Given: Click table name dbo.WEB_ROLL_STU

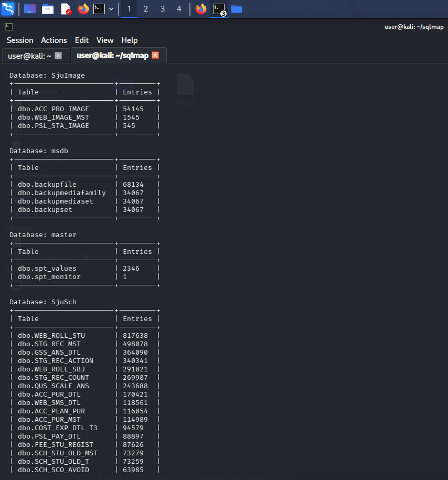Looking at the screenshot, I should coord(51,336).
